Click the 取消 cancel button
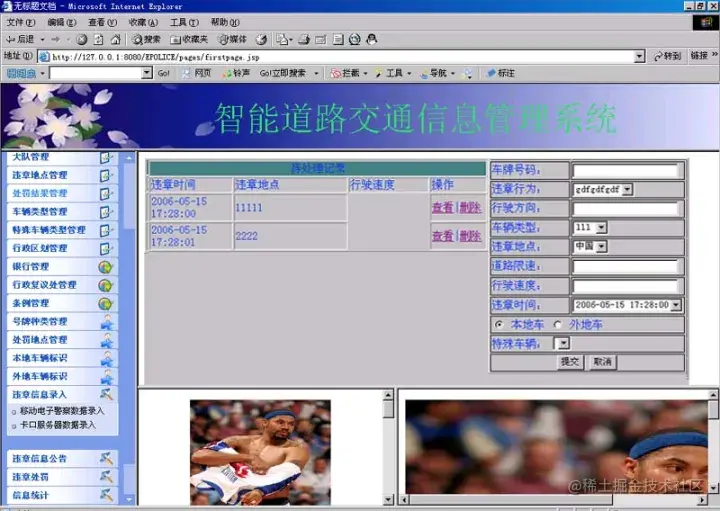 pyautogui.click(x=602, y=362)
